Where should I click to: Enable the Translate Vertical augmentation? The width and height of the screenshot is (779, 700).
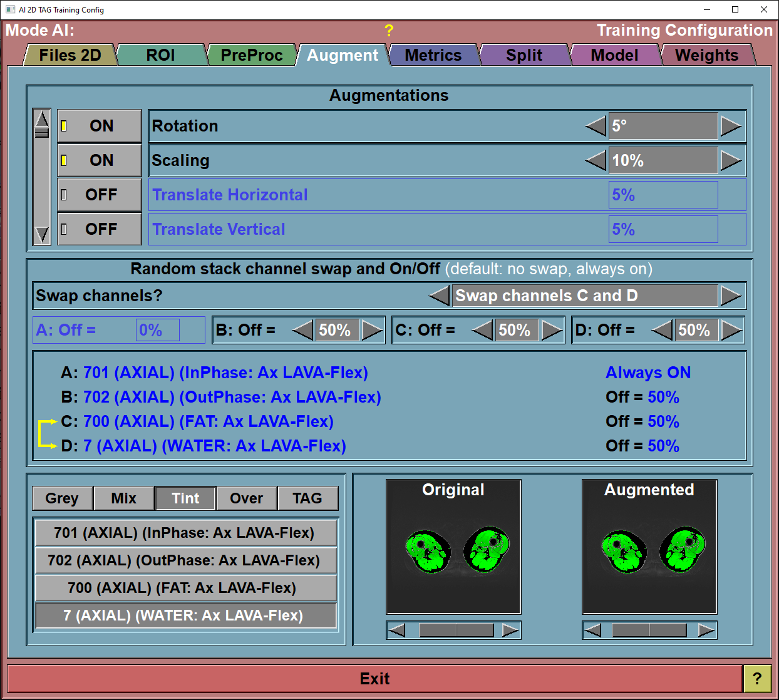[100, 229]
